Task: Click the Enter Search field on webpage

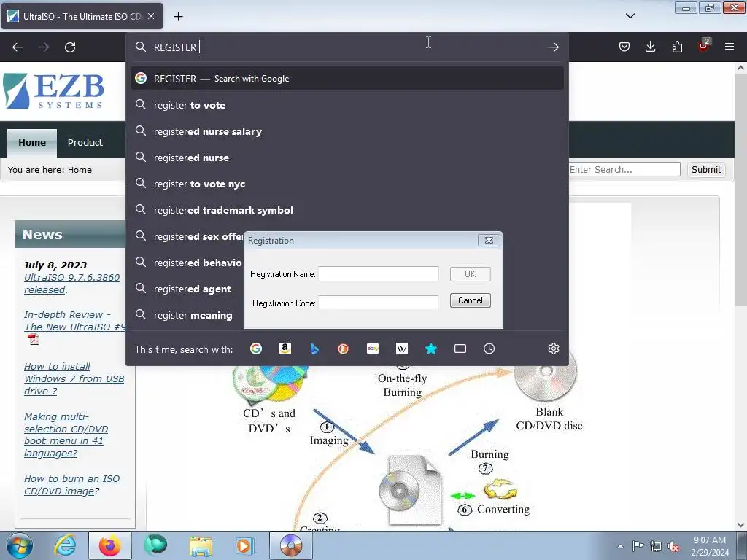Action: tap(624, 169)
